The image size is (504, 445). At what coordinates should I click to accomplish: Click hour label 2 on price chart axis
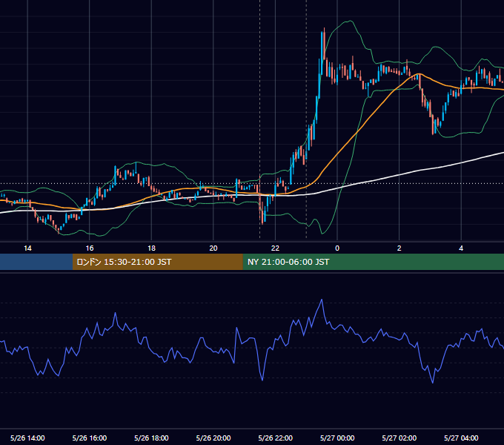point(399,248)
